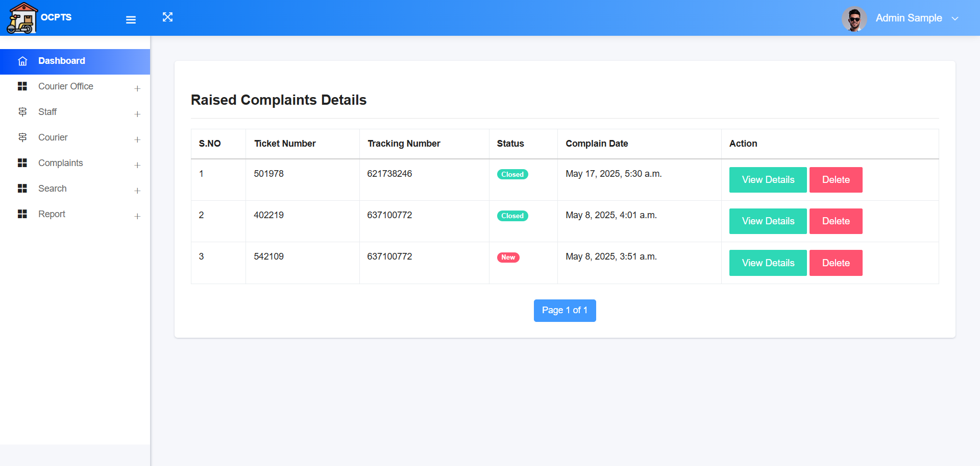The width and height of the screenshot is (980, 466).
Task: Click the OCPTS courier logo icon
Action: 22,18
